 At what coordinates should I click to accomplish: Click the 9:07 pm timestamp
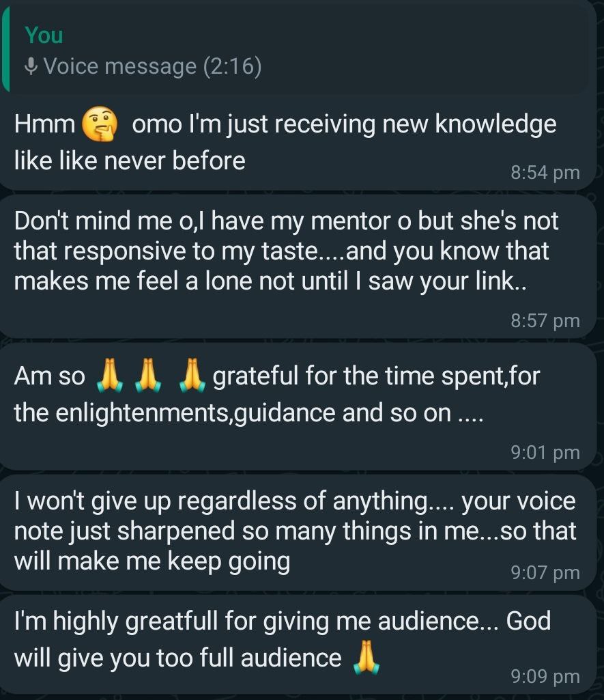pos(545,572)
